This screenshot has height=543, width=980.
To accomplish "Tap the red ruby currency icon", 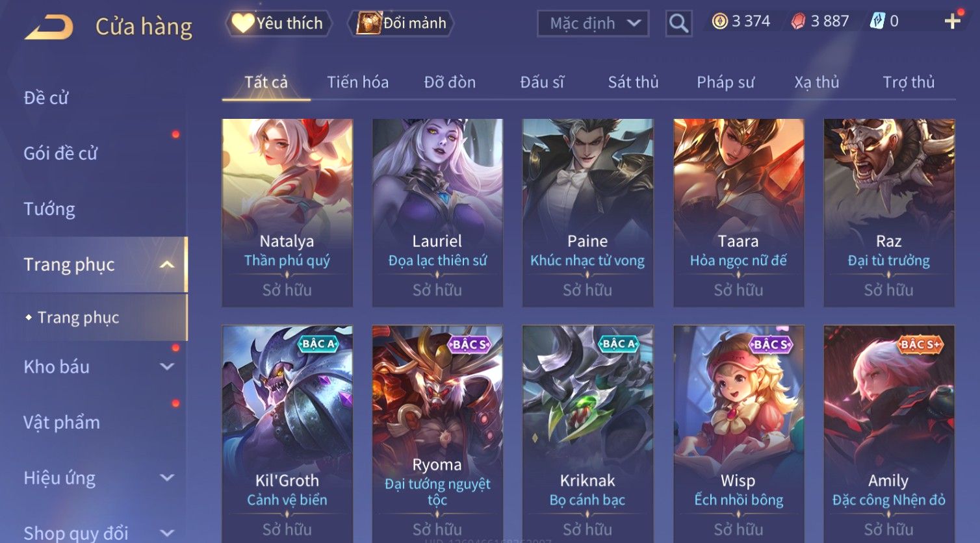I will pyautogui.click(x=798, y=21).
